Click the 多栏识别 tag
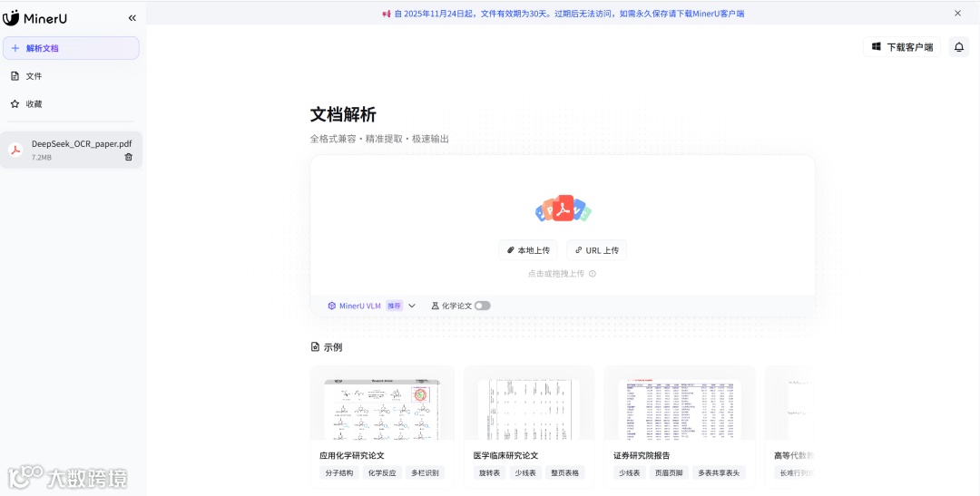 [x=425, y=473]
